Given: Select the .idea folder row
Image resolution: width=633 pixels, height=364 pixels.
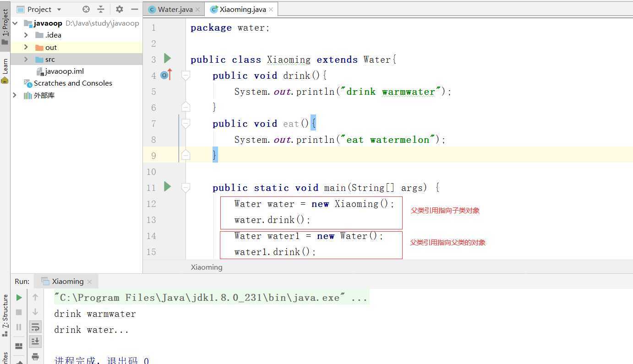Looking at the screenshot, I should pos(76,35).
